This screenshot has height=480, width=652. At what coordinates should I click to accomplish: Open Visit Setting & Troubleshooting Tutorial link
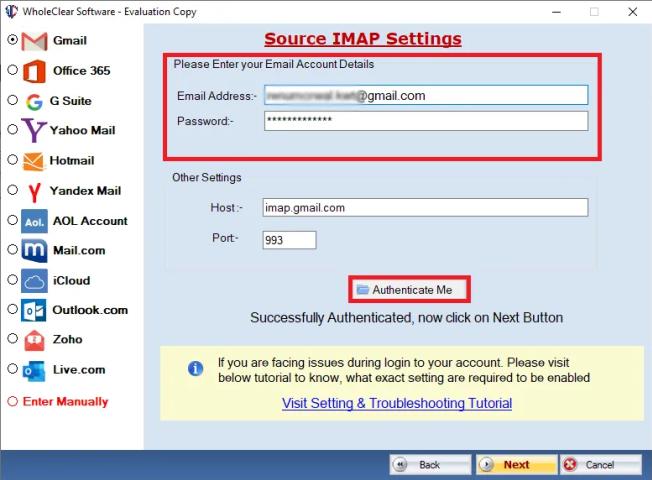[397, 404]
